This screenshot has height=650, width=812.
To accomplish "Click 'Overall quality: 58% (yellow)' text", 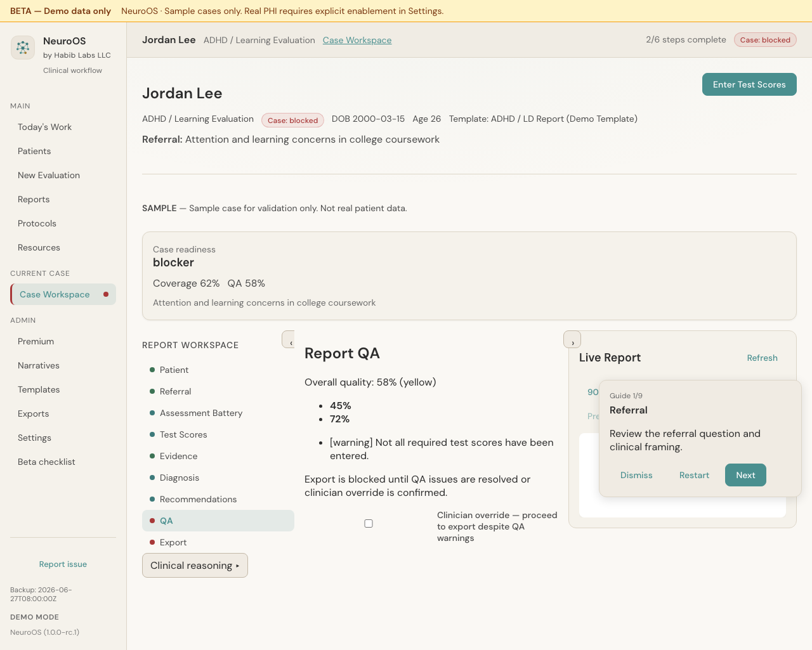I will [370, 382].
